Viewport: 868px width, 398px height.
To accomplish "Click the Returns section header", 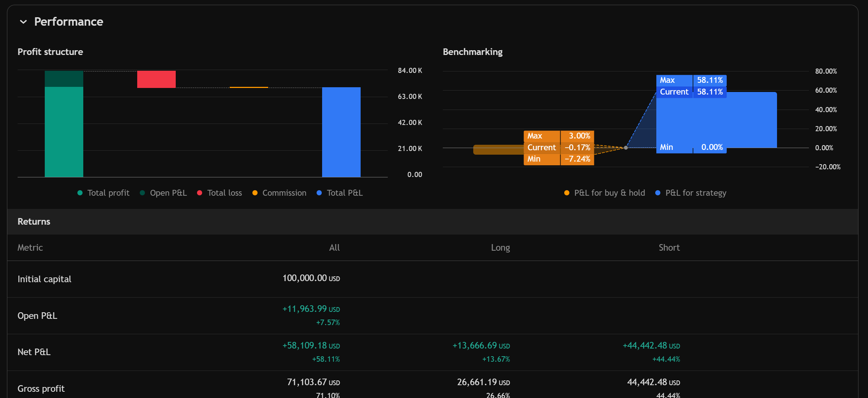I will [x=34, y=222].
